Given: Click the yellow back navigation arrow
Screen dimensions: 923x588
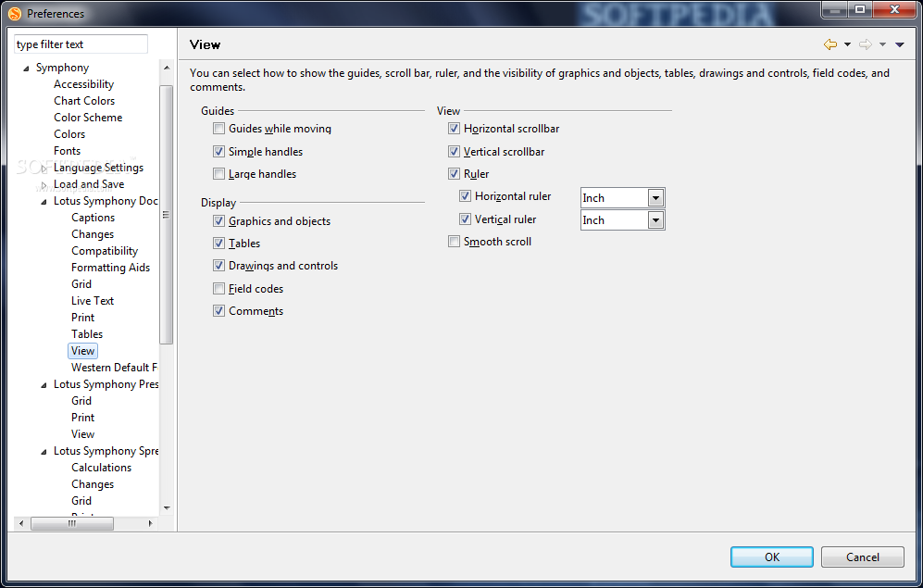Looking at the screenshot, I should pos(829,44).
